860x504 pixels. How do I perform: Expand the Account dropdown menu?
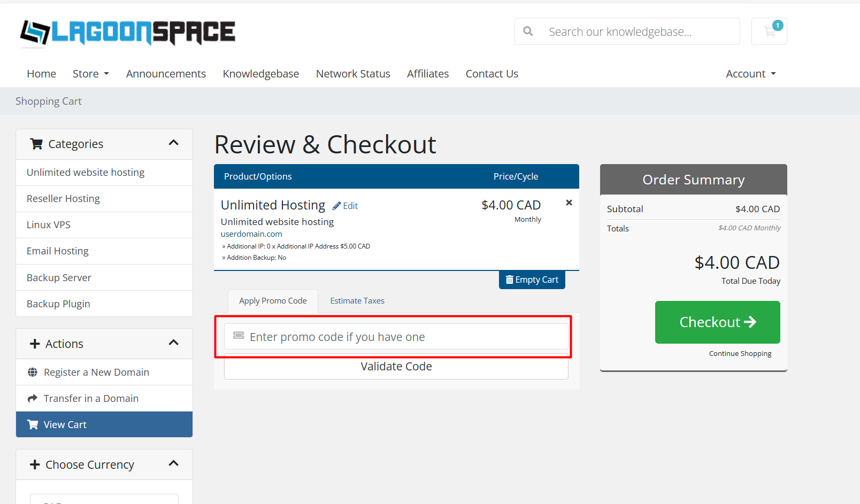tap(750, 74)
